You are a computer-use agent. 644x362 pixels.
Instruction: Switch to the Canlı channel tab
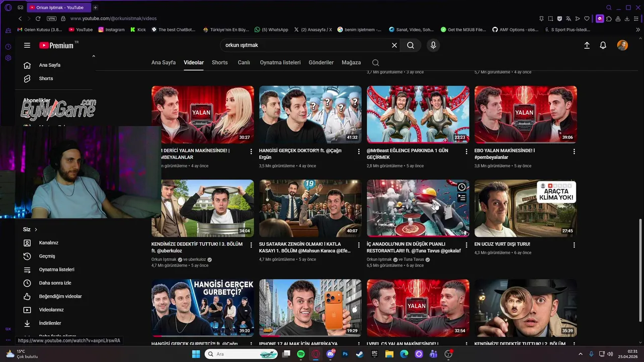(x=244, y=62)
